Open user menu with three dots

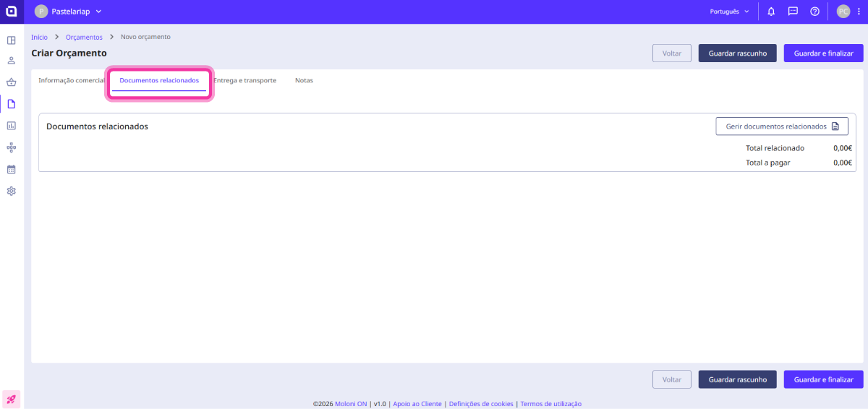pos(858,12)
